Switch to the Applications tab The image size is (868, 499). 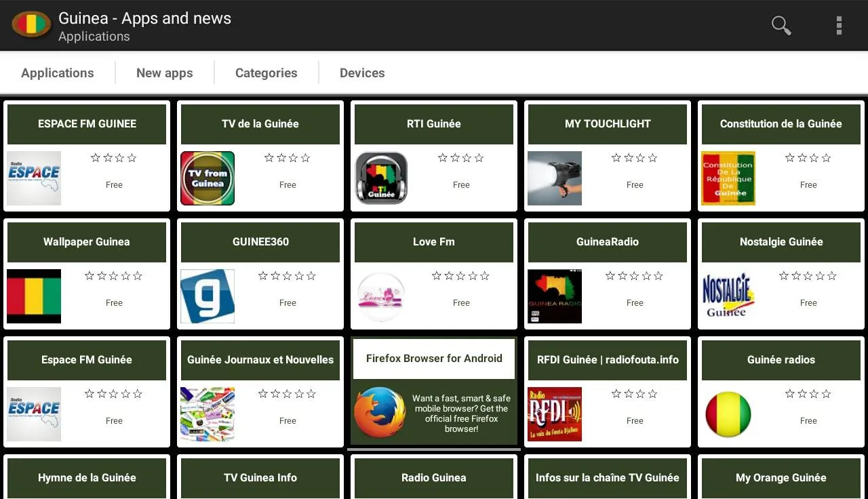point(58,73)
